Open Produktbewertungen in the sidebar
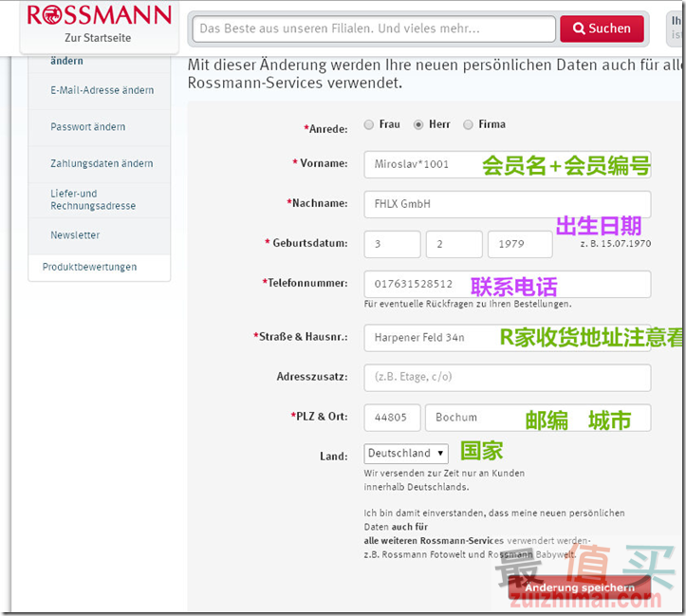The height and width of the screenshot is (616, 686). [90, 267]
